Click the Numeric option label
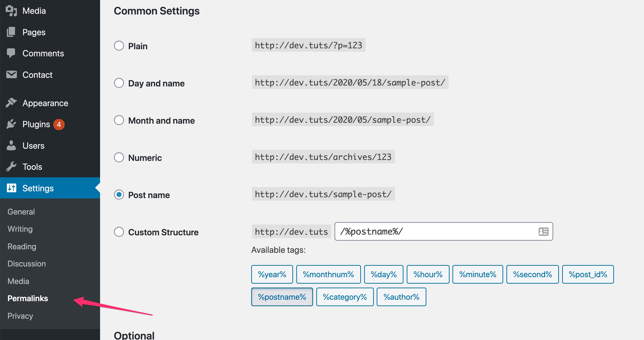The width and height of the screenshot is (644, 340). pos(145,158)
